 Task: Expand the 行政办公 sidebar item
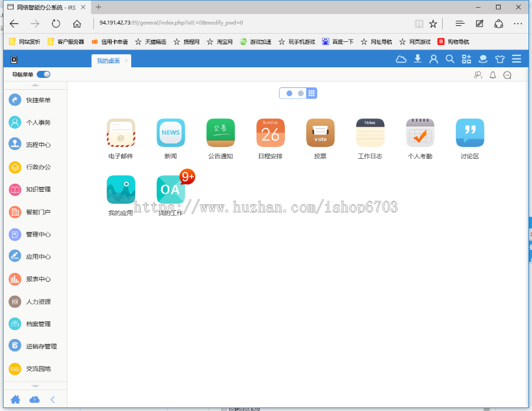click(x=35, y=167)
